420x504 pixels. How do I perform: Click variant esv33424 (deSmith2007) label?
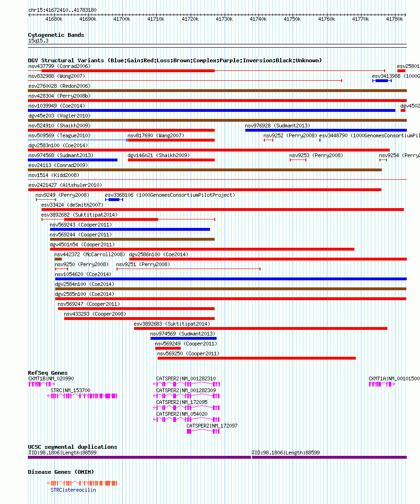72,205
